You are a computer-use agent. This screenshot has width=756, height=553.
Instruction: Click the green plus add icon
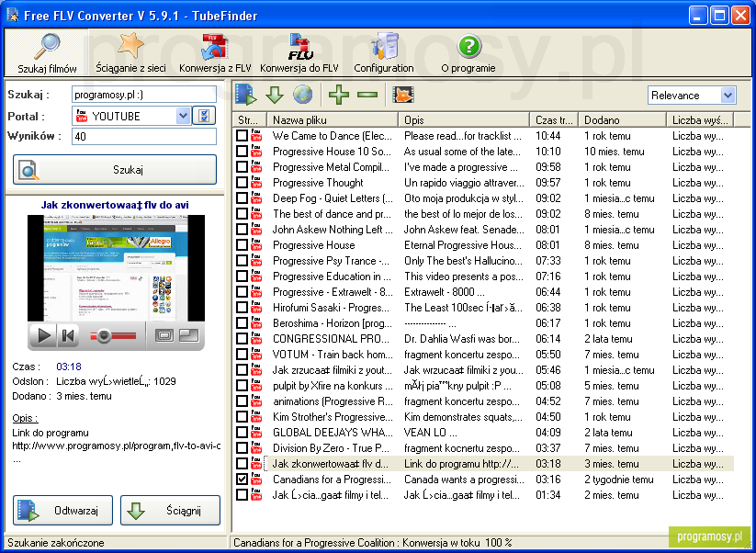[338, 95]
